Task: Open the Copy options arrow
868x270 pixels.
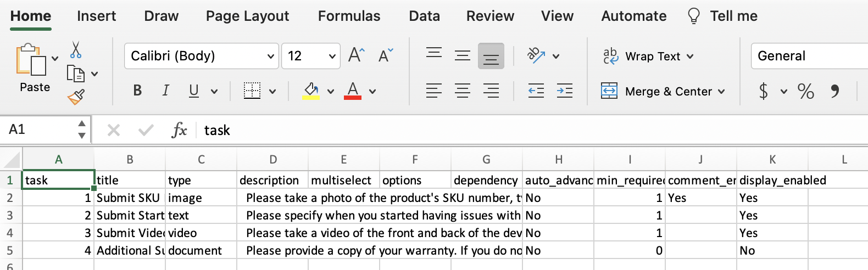Action: point(94,74)
